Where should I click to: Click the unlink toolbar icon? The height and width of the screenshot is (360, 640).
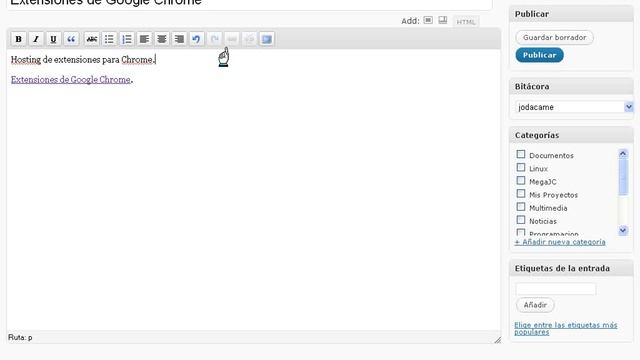pos(249,39)
